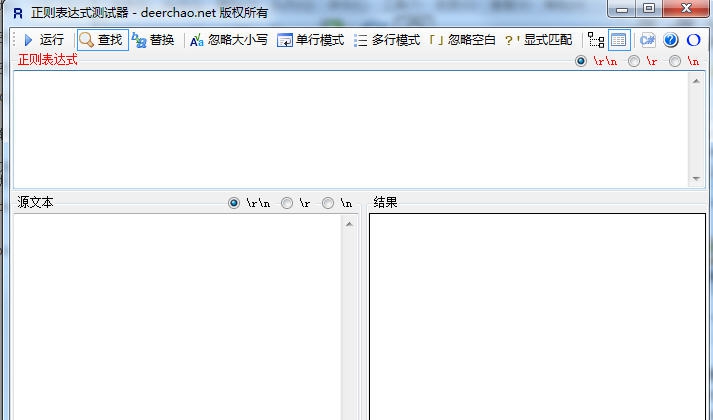The height and width of the screenshot is (420, 713).
Task: Maximize the 正则表达式测试器 window
Action: [649, 9]
